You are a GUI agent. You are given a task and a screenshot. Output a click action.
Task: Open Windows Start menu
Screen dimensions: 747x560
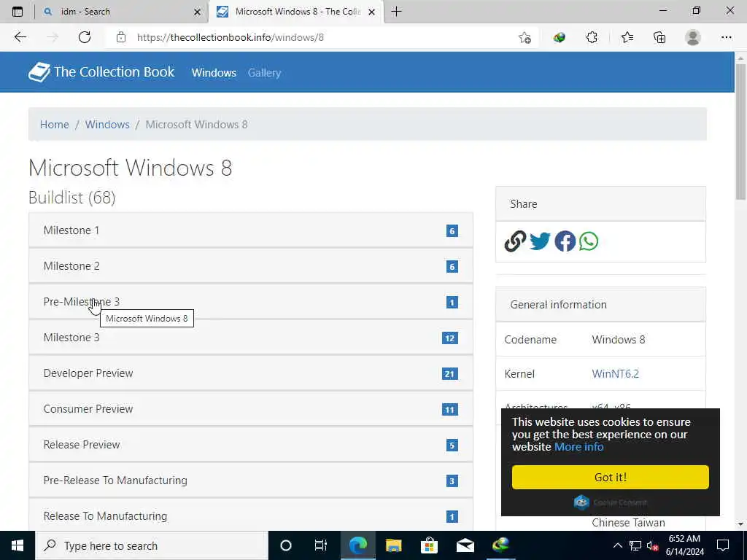[x=18, y=545]
